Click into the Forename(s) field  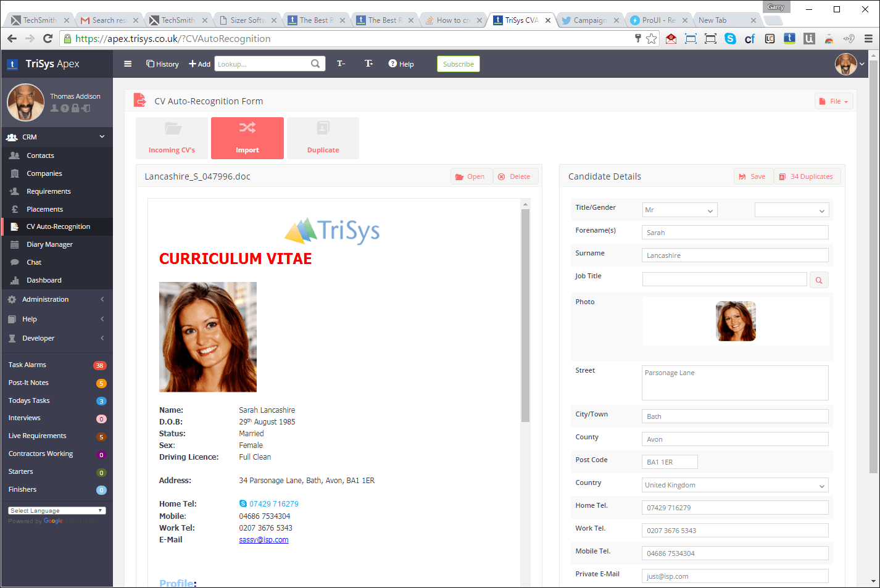coord(734,233)
